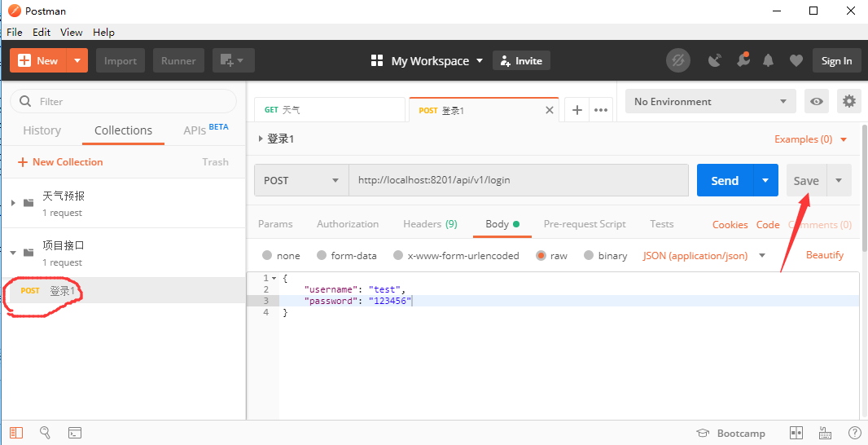This screenshot has width=868, height=445.
Task: Open the Runner
Action: click(x=178, y=61)
